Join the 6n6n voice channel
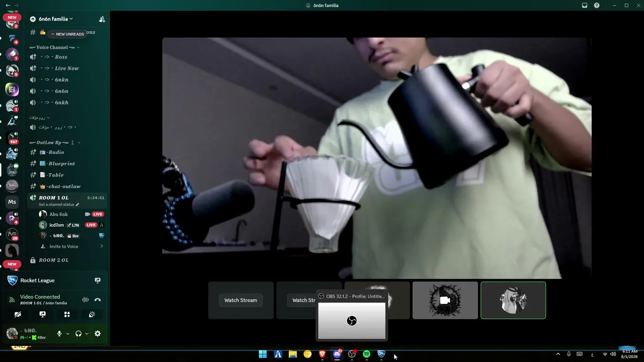This screenshot has width=644, height=362. point(68,91)
